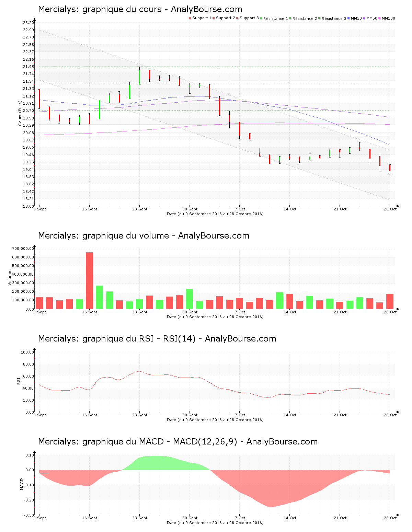Click the 'RSI' vertical axis label

coord(19,381)
